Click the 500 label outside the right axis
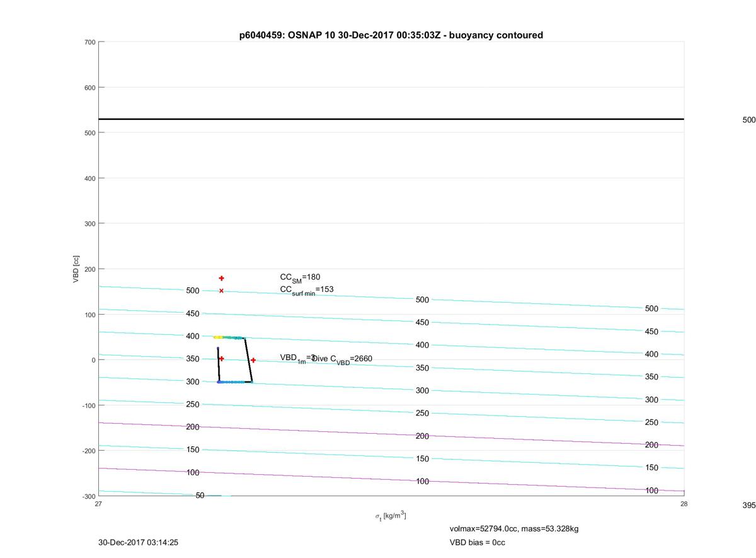The width and height of the screenshot is (756, 558). click(748, 120)
